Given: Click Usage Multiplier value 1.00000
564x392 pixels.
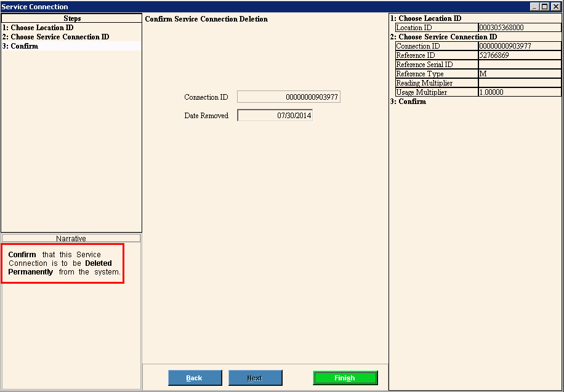Looking at the screenshot, I should (520, 92).
